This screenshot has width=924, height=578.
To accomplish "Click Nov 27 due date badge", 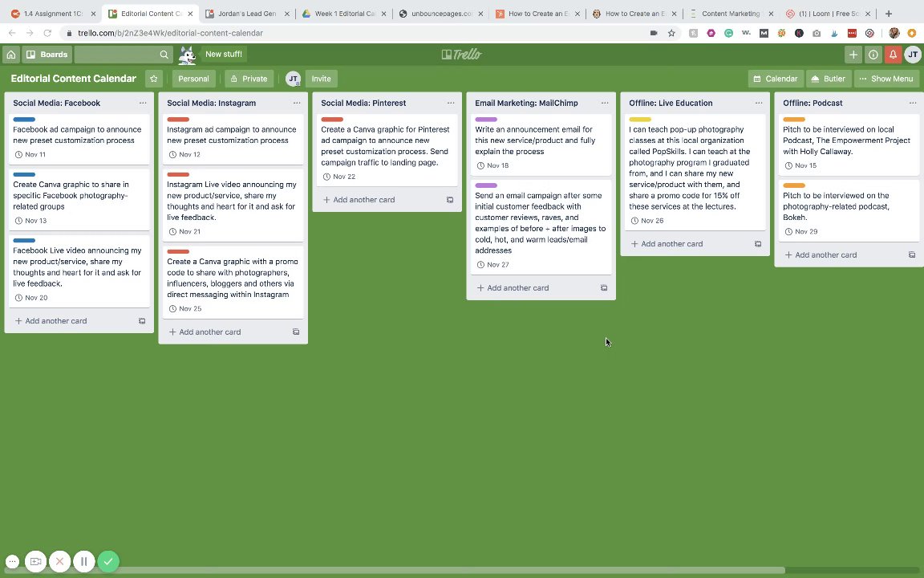I will [x=492, y=265].
